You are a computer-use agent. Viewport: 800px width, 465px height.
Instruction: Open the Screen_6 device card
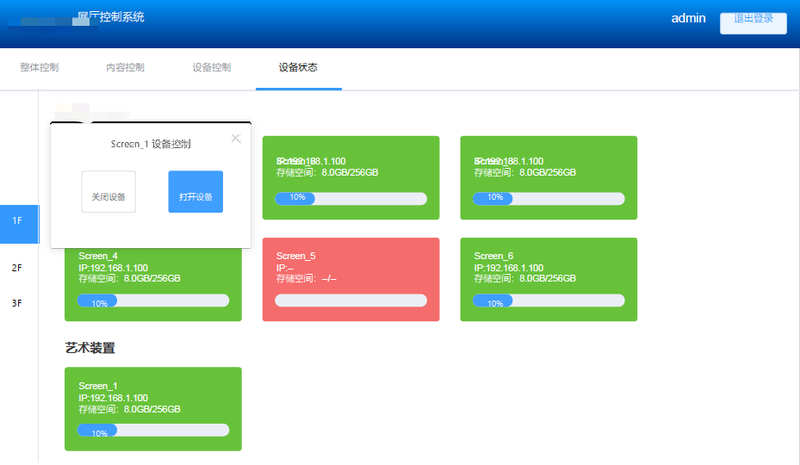(548, 279)
